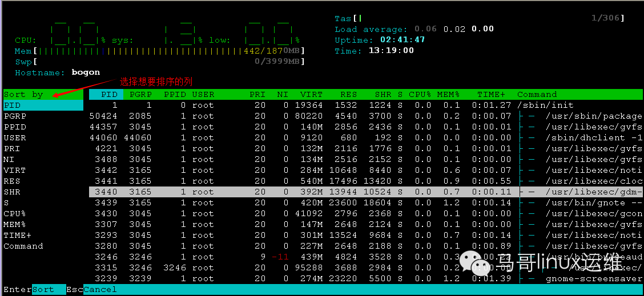
Task: Select process row with PID 3430
Action: point(366,213)
